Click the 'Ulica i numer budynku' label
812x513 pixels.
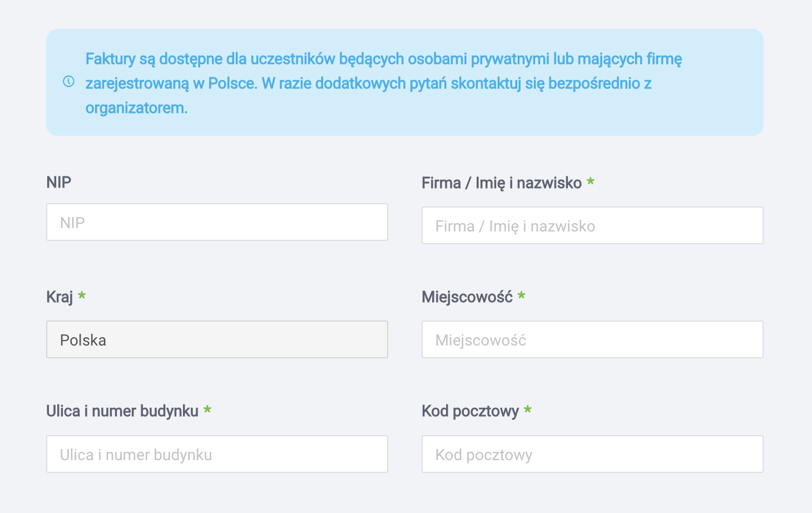pos(122,411)
